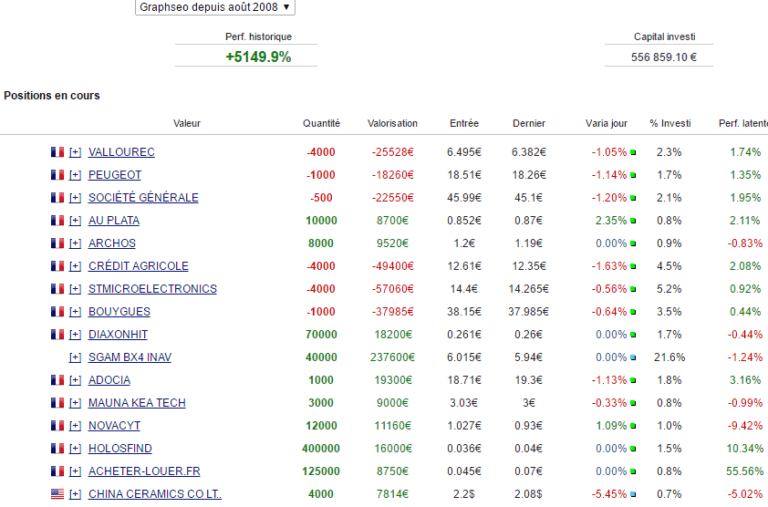Sort by the Quantité column header

click(321, 123)
